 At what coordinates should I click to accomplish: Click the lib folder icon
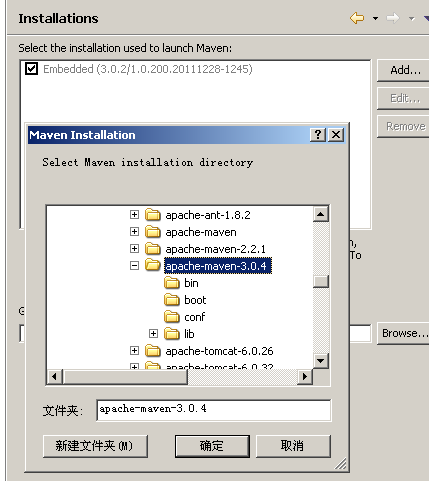(172, 334)
